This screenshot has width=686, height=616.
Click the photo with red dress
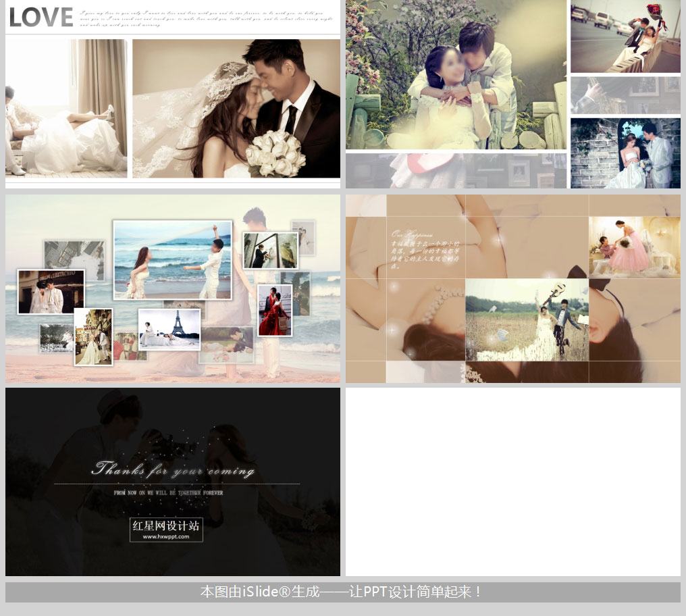point(275,310)
